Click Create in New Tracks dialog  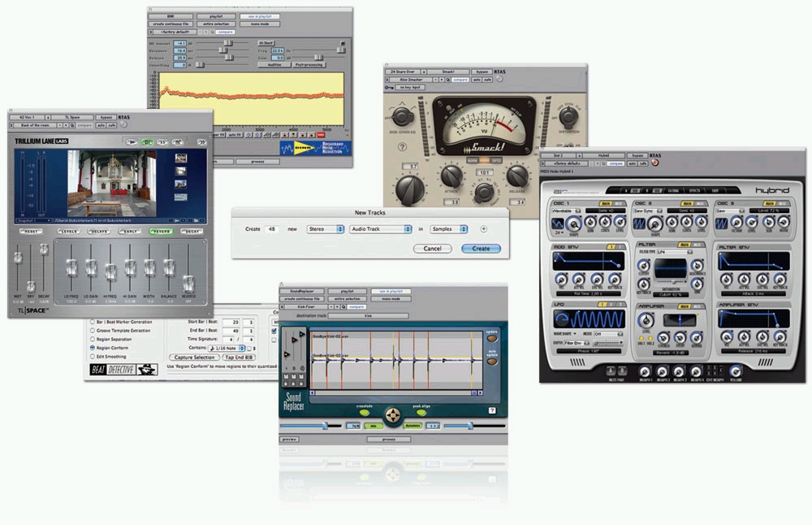tap(481, 248)
